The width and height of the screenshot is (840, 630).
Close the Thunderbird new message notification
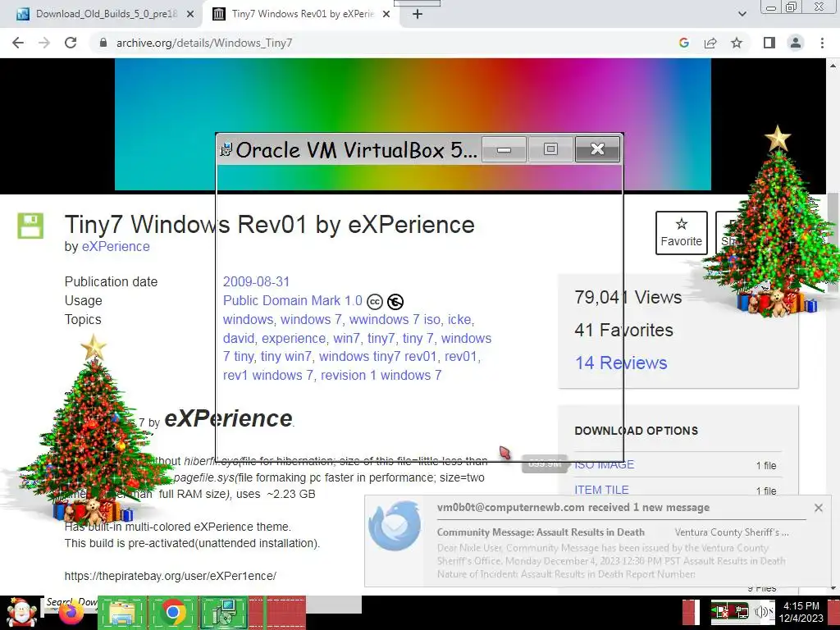(818, 508)
